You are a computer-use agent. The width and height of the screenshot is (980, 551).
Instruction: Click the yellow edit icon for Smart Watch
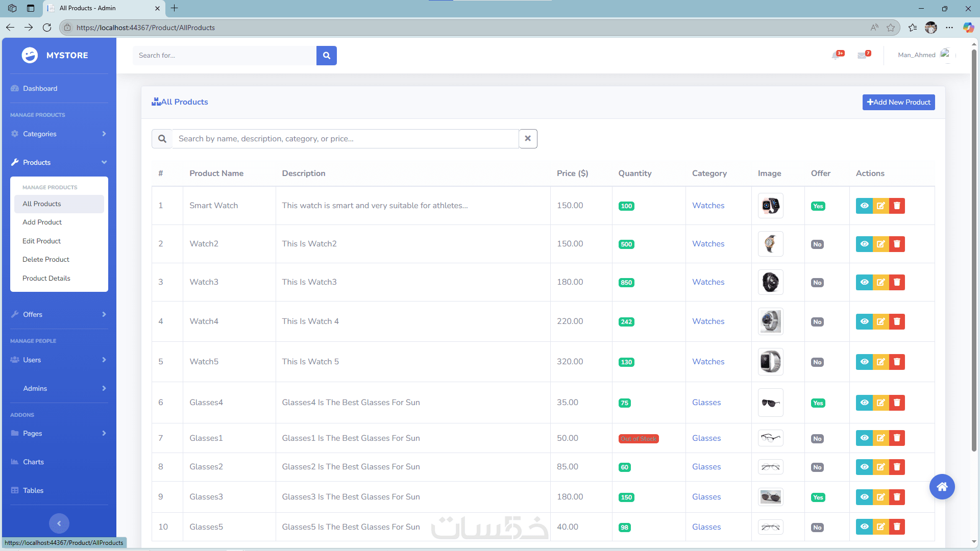point(880,206)
